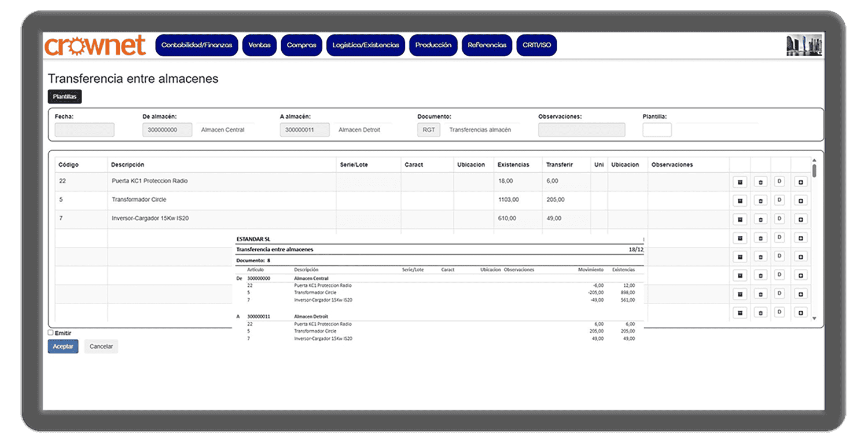
Task: Open the CRM/ISO menu
Action: tap(536, 45)
